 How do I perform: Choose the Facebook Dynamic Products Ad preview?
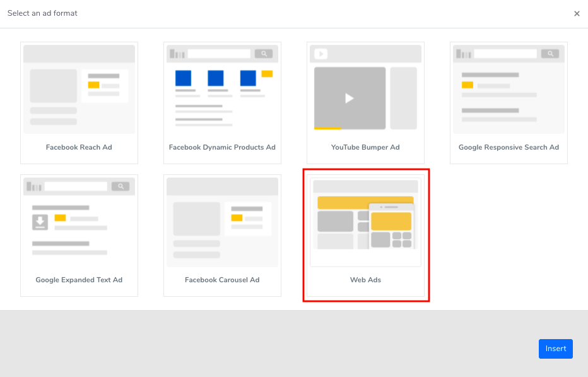pyautogui.click(x=222, y=90)
